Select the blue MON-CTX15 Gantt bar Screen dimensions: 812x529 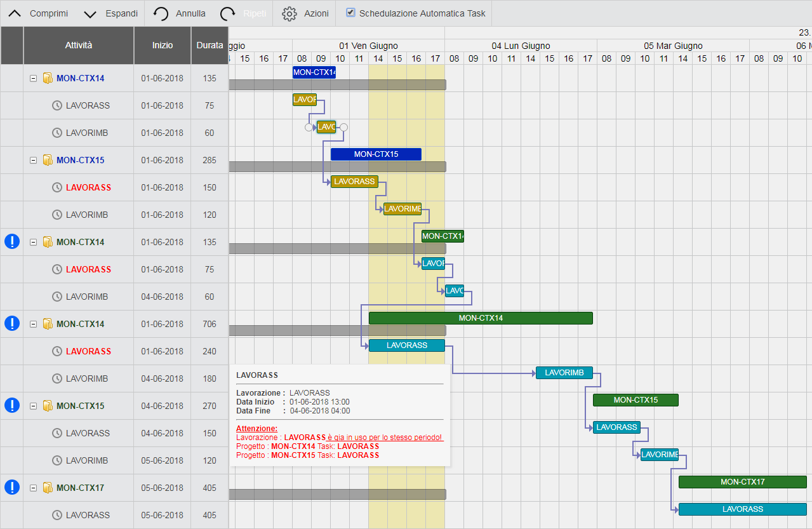click(x=376, y=154)
